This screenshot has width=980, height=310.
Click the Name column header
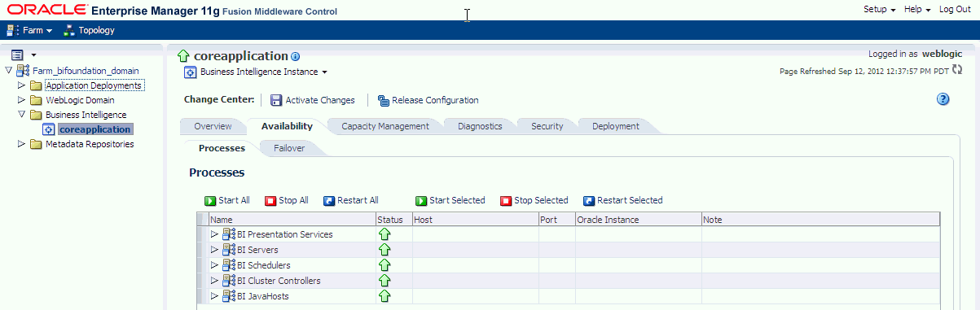292,220
